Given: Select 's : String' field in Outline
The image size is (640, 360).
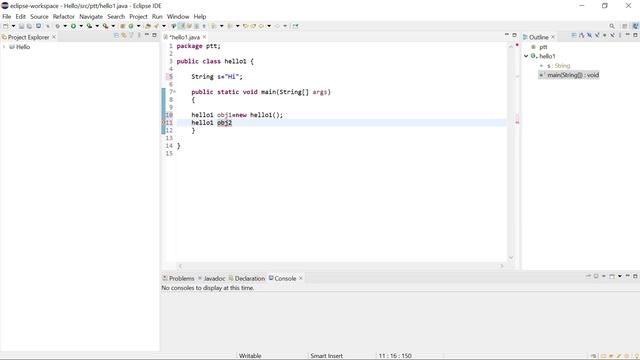Looking at the screenshot, I should 558,66.
